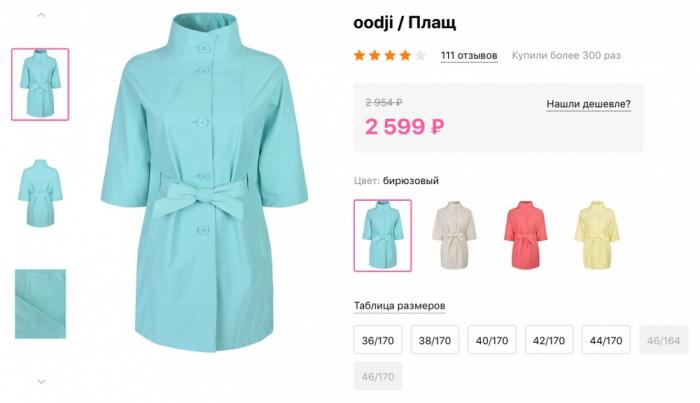700x403 pixels.
Task: Select size 38/170
Action: point(434,341)
